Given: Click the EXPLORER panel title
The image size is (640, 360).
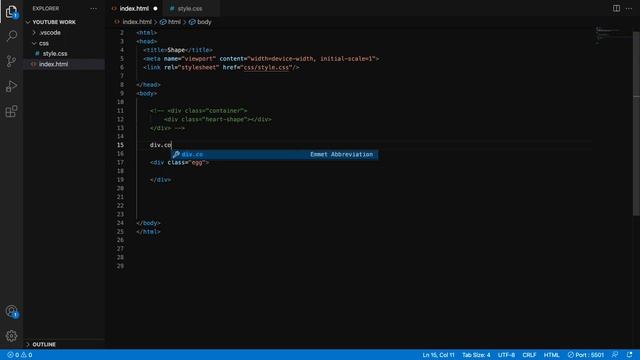Looking at the screenshot, I should point(46,8).
